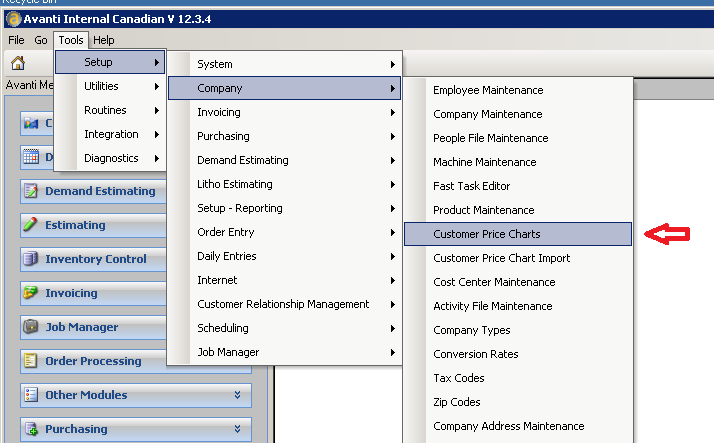Choose Zip Codes
714x443 pixels.
[518, 402]
